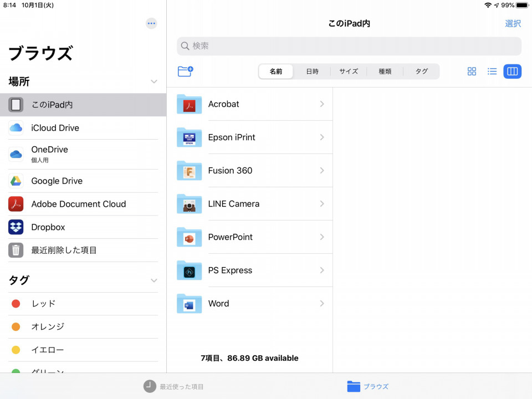Screen dimensions: 532x399
Task: Click the OneDrive cloud icon
Action: pos(16,155)
